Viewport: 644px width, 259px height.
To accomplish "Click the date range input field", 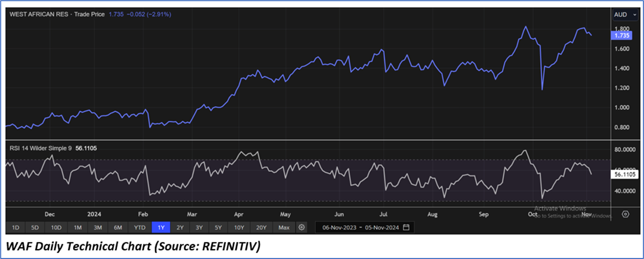I will coord(358,227).
